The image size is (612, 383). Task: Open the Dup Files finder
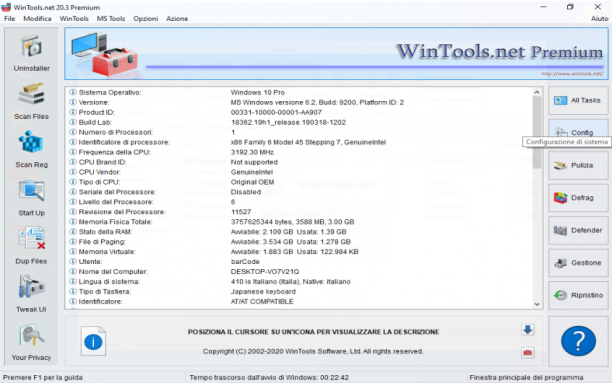(x=32, y=246)
